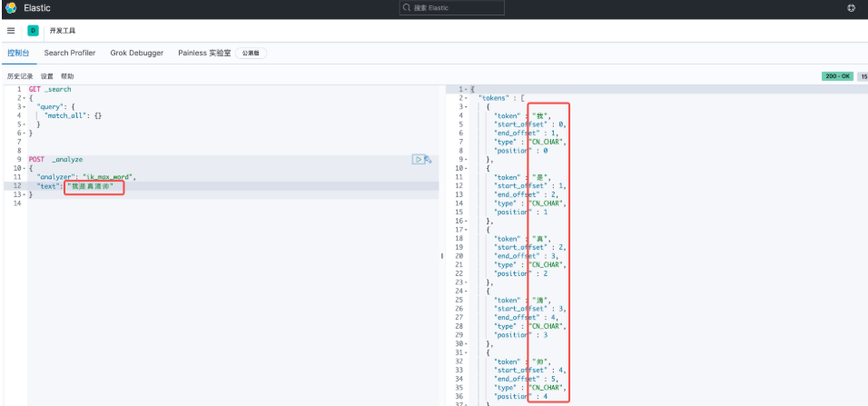Collapse the fold at request editor line 10
Image resolution: width=868 pixels, height=406 pixels.
tap(25, 168)
